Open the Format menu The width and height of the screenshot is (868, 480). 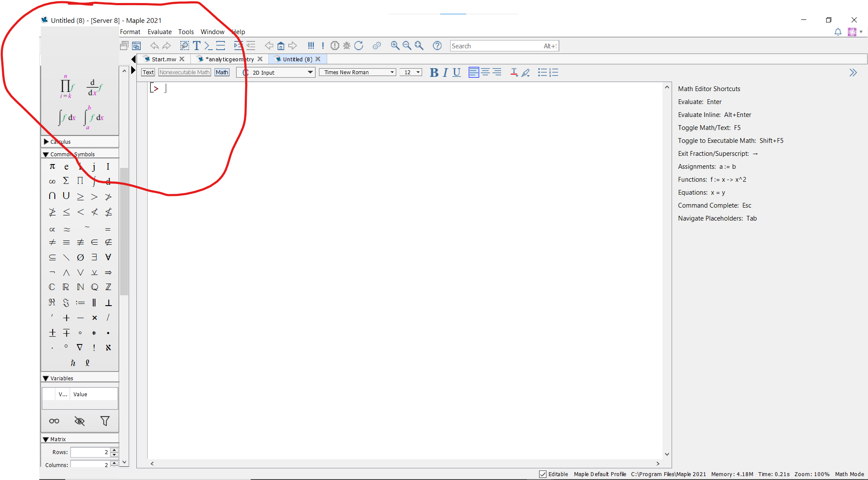(x=130, y=32)
